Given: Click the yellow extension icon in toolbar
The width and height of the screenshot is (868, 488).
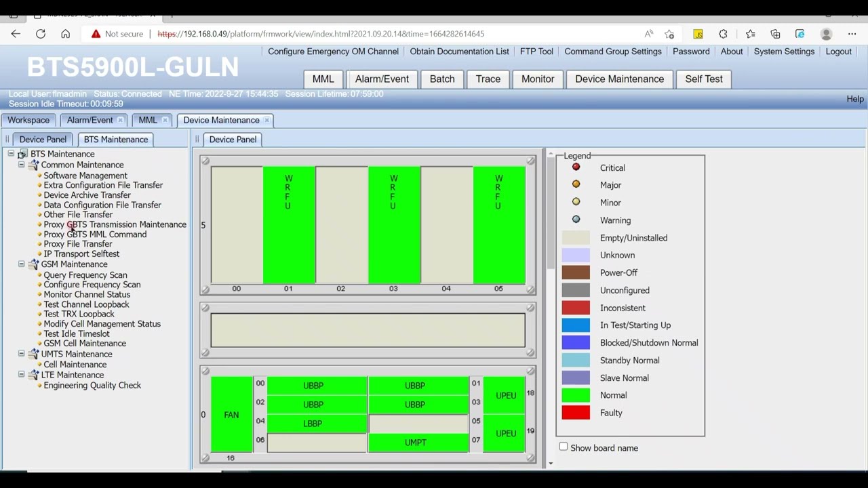Looking at the screenshot, I should tap(698, 34).
